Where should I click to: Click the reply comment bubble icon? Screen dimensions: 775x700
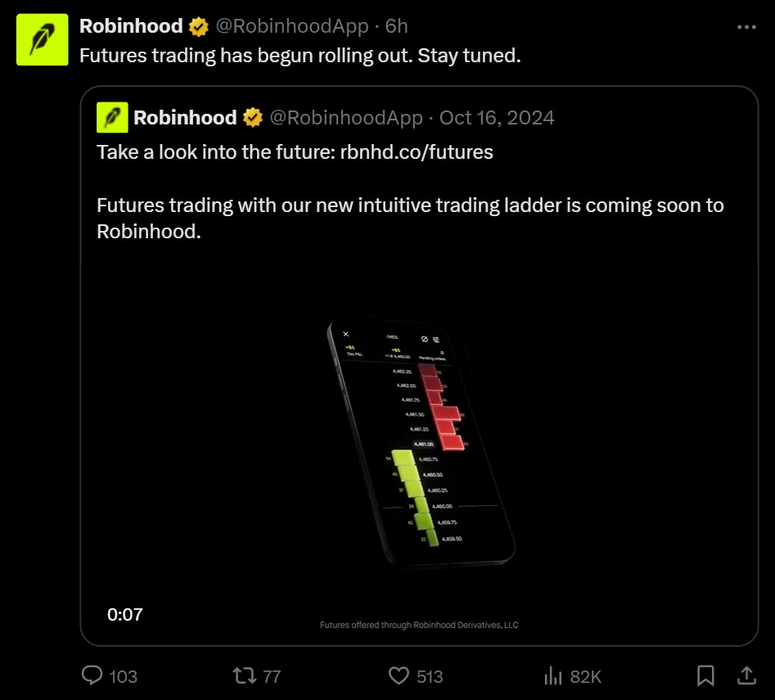point(92,675)
